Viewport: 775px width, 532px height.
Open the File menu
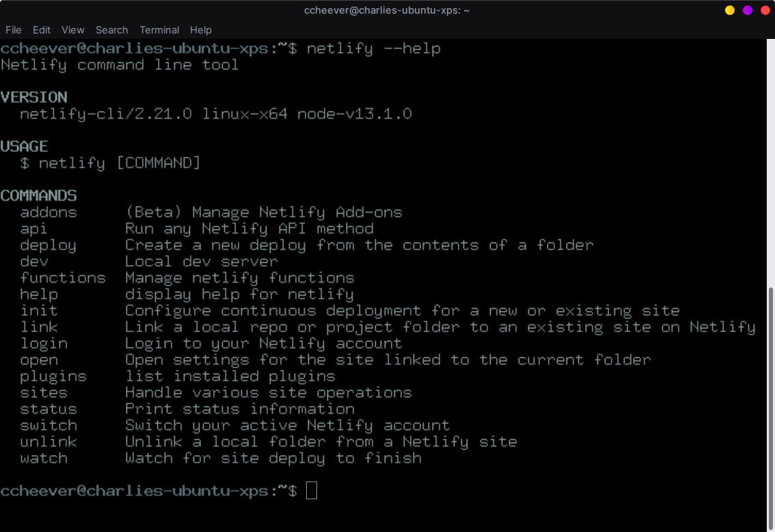13,30
